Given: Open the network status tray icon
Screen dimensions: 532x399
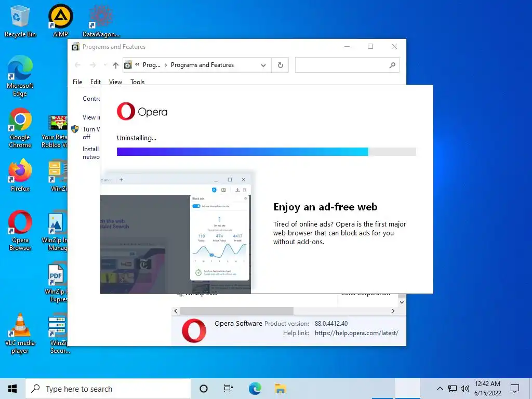Looking at the screenshot, I should point(453,389).
